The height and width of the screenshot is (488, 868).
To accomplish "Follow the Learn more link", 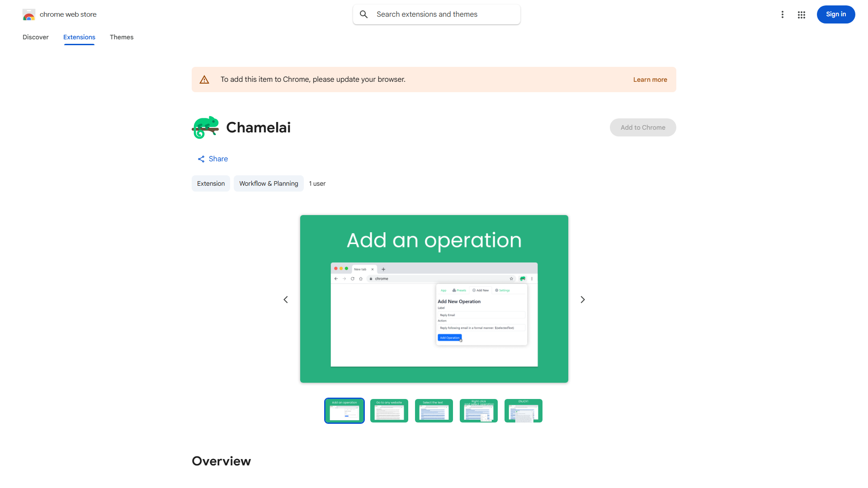I will pyautogui.click(x=650, y=80).
